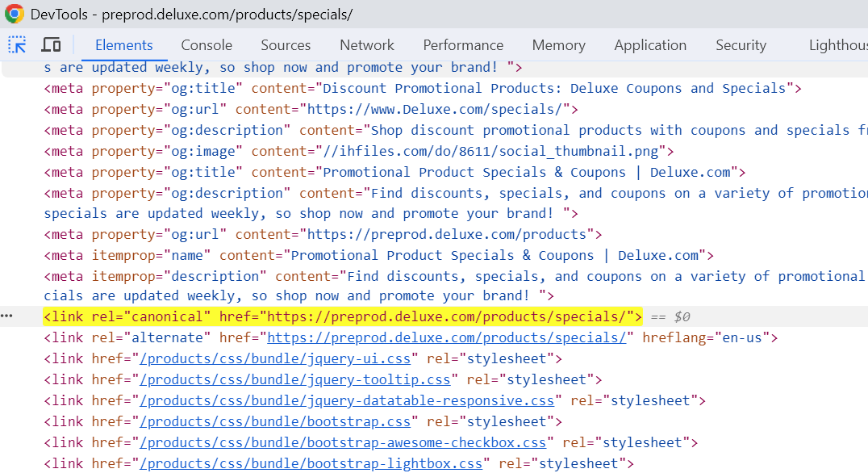Toggle the device toolbar icon
Viewport: 868px width, 473px height.
(51, 45)
